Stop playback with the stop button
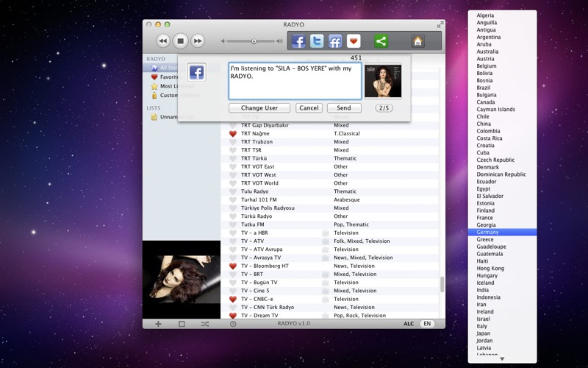 tap(180, 41)
